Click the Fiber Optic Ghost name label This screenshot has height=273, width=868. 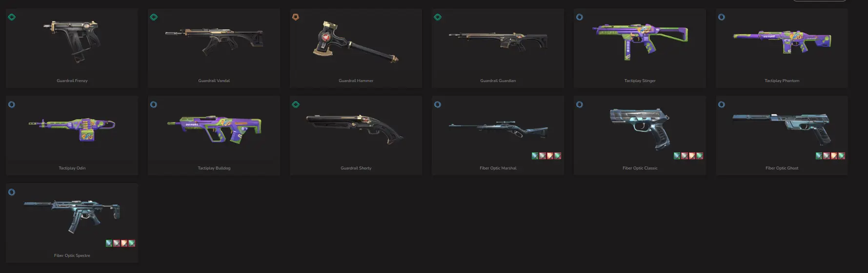pyautogui.click(x=782, y=168)
